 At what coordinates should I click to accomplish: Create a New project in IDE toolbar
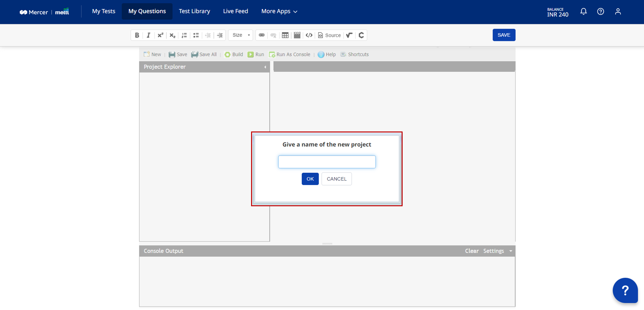pyautogui.click(x=152, y=54)
